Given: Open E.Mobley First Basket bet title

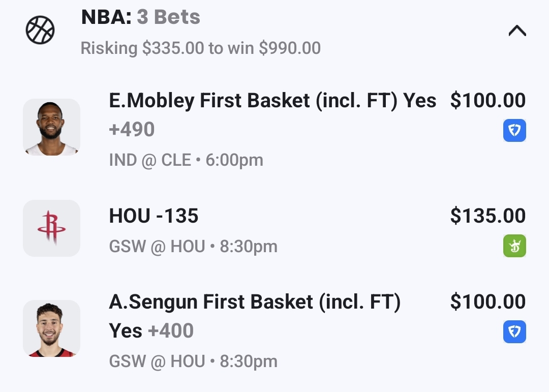Looking at the screenshot, I should click(272, 101).
